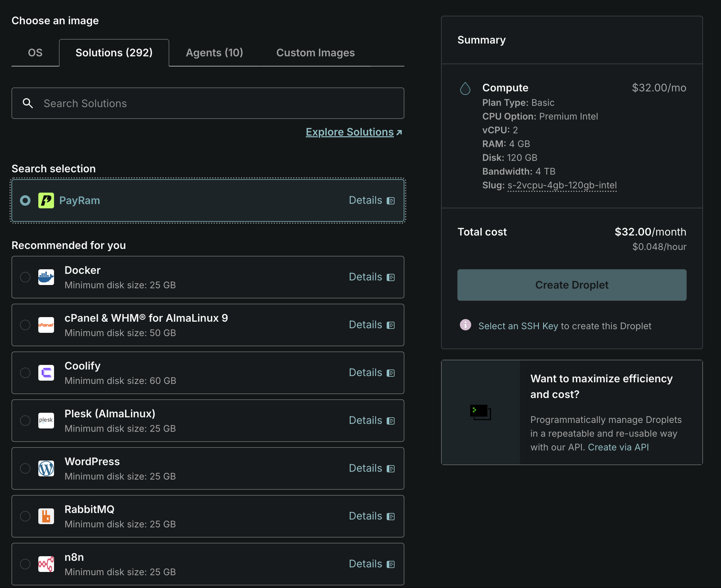Follow the Select an SSH Key link
The width and height of the screenshot is (721, 588).
point(518,326)
